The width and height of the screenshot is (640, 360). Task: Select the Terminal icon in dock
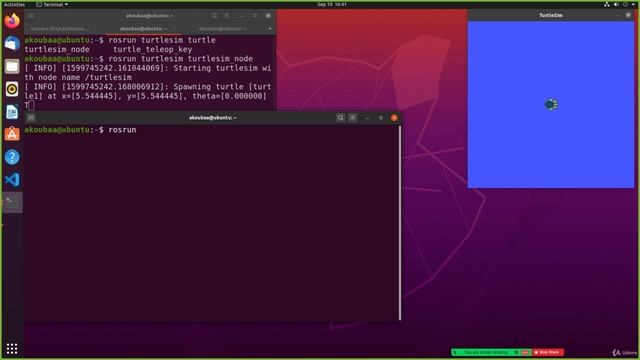click(x=12, y=202)
